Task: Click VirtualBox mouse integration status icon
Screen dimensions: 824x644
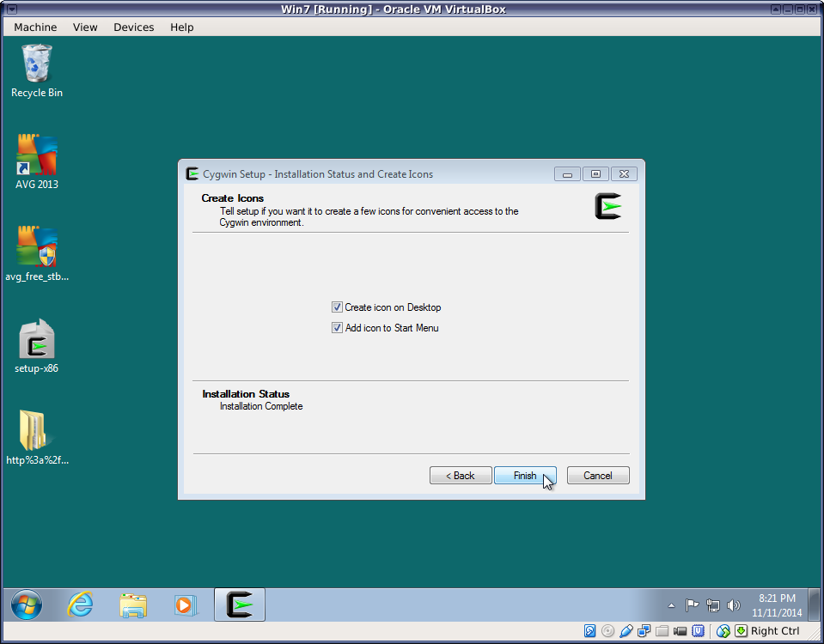Action: (723, 631)
